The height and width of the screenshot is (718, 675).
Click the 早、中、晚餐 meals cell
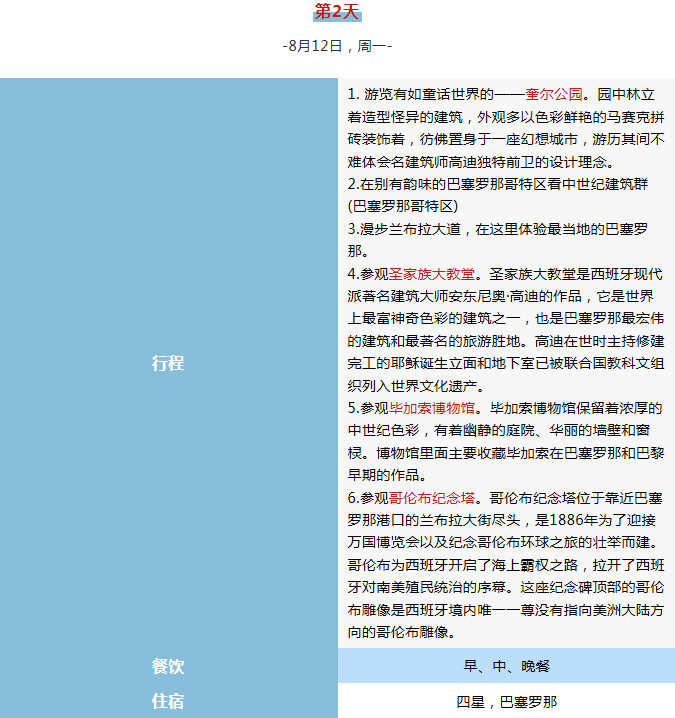pyautogui.click(x=506, y=667)
